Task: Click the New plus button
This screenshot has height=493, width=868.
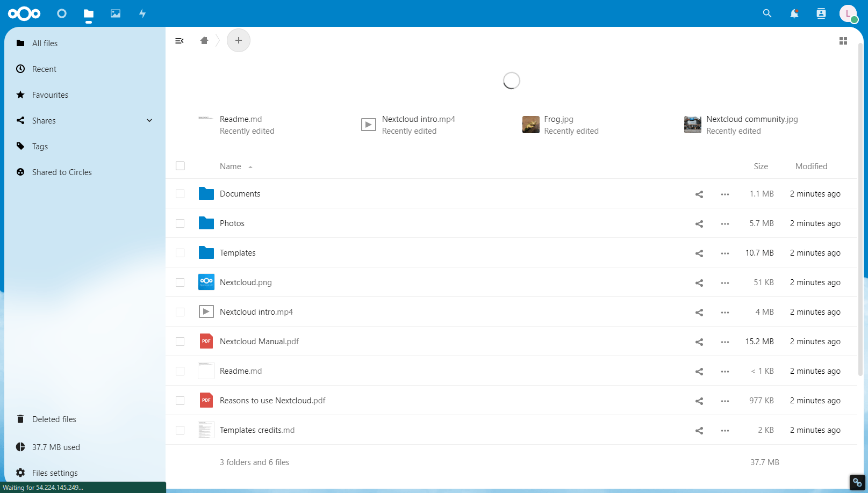Action: pyautogui.click(x=239, y=40)
